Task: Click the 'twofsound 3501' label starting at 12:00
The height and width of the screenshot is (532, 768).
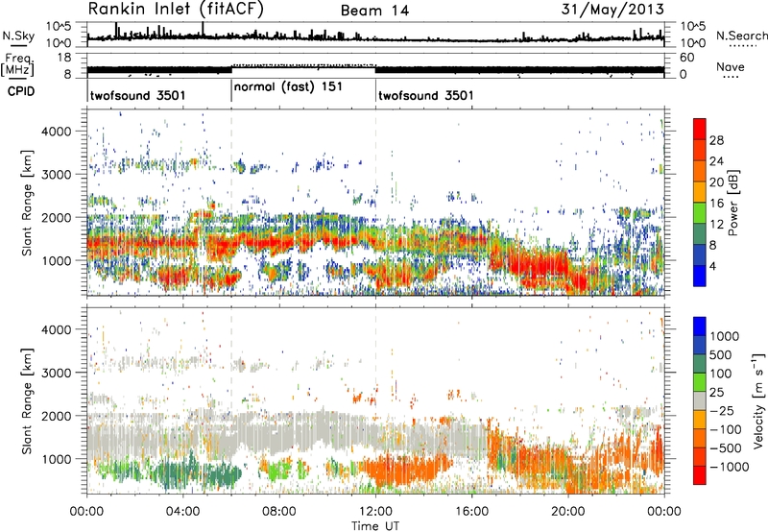Action: click(426, 95)
